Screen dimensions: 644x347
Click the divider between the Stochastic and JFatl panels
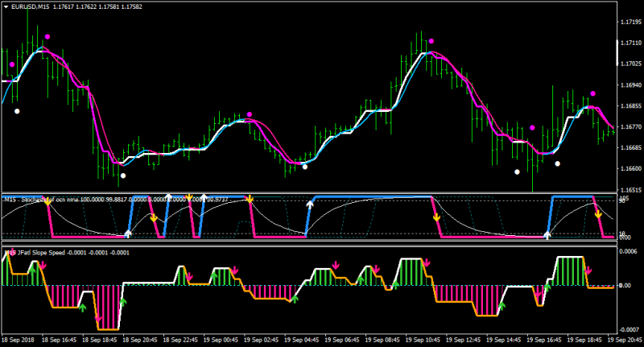[309, 243]
